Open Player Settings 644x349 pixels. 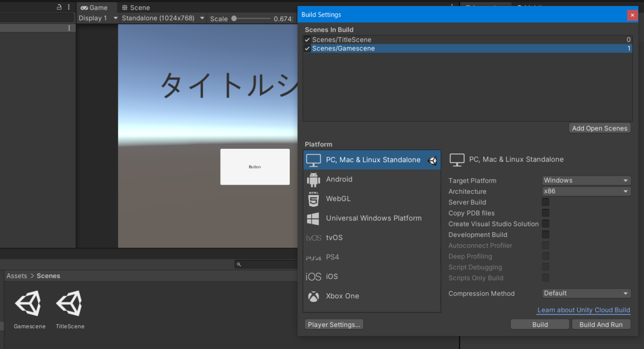tap(334, 324)
